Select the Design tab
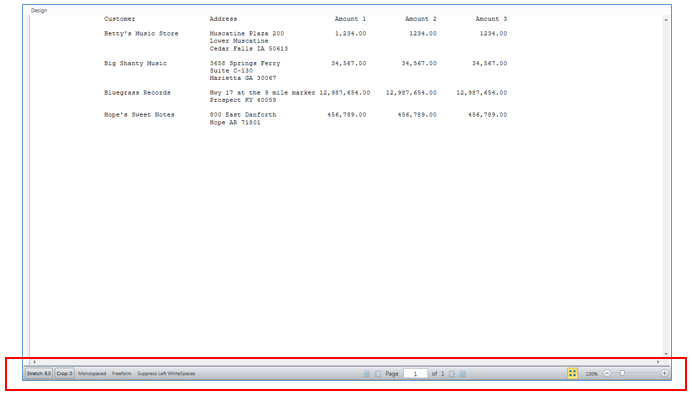The height and width of the screenshot is (394, 692). [39, 10]
